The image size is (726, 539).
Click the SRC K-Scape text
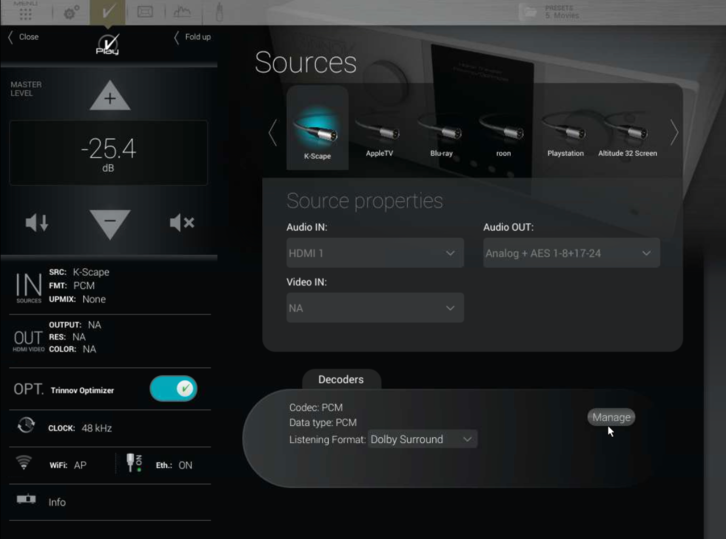pyautogui.click(x=79, y=272)
